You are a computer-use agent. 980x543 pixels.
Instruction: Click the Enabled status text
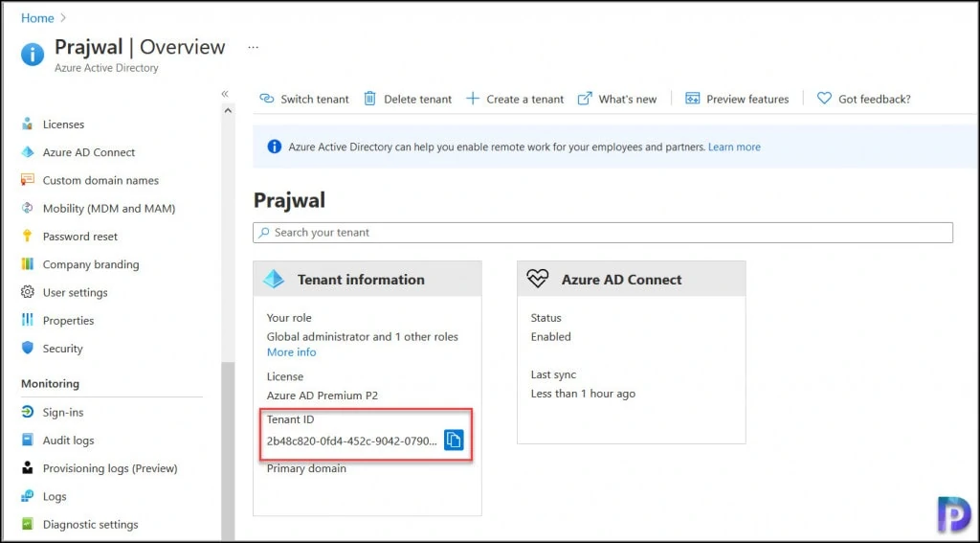pos(550,336)
